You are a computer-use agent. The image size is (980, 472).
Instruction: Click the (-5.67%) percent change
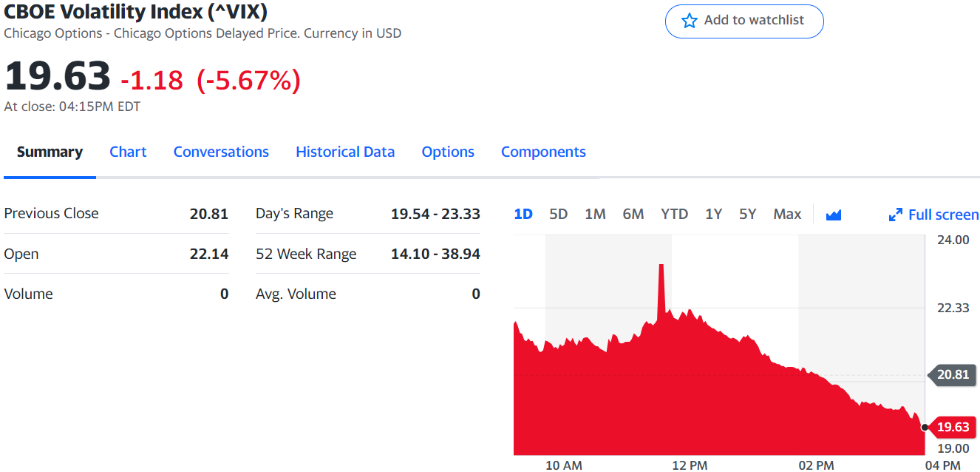tap(248, 80)
